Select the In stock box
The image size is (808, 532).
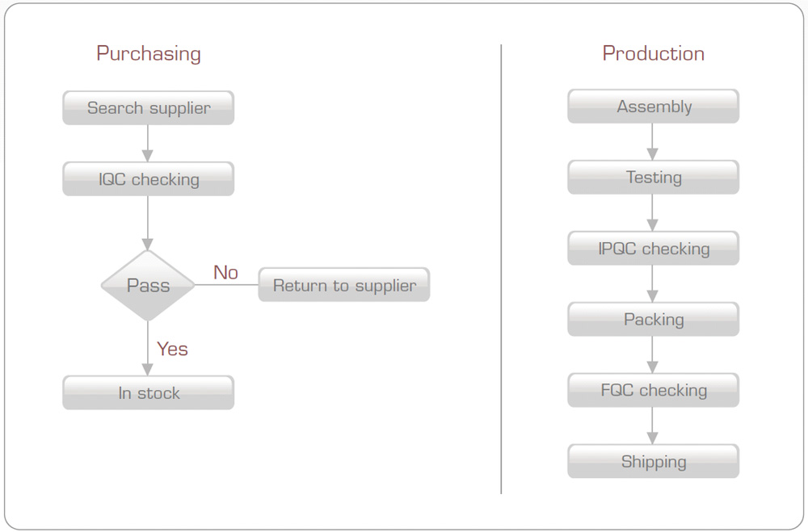(x=148, y=393)
